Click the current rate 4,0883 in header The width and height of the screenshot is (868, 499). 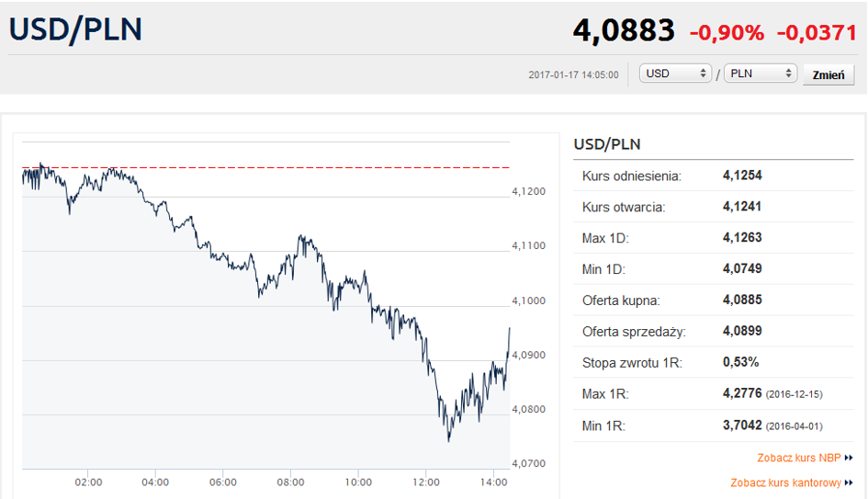[x=624, y=31]
